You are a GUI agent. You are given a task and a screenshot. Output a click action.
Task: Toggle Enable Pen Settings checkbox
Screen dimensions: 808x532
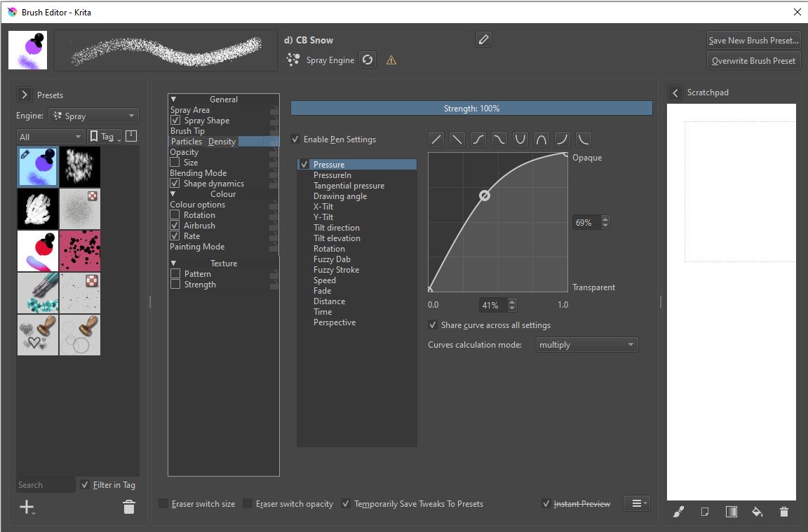coord(295,139)
